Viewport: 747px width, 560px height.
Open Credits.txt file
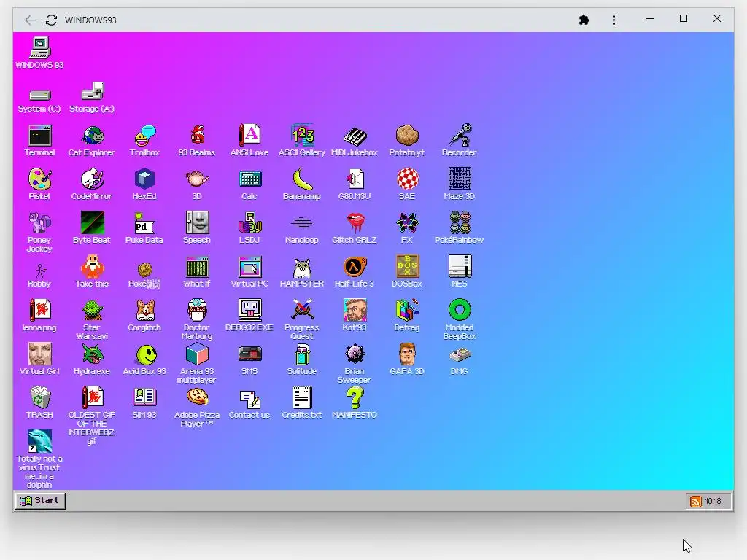[302, 399]
